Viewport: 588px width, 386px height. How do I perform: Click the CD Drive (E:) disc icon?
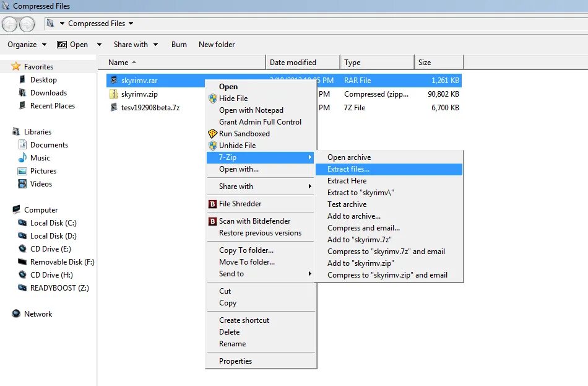(x=22, y=248)
